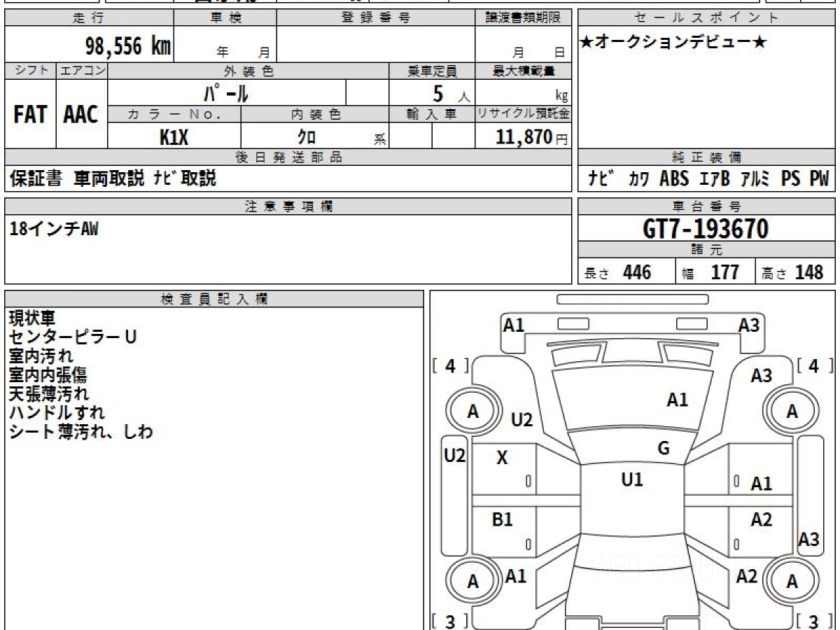The image size is (840, 630).
Task: Select the 登録番号 header cell
Action: [375, 17]
